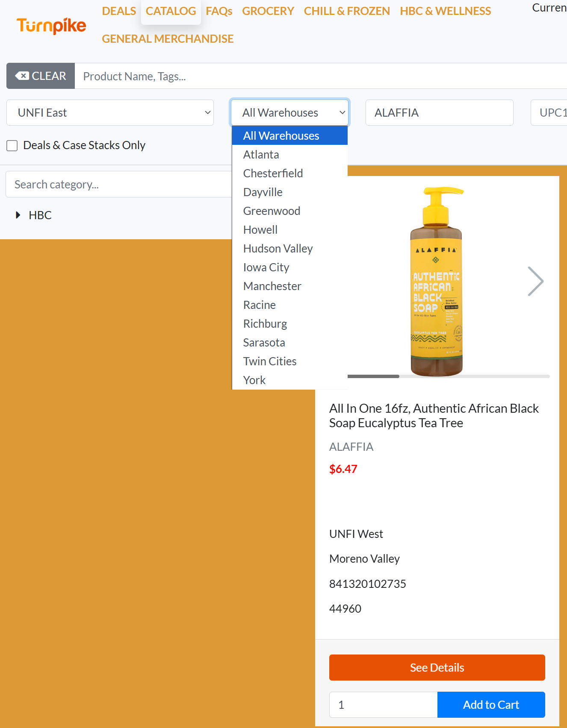Toggle Deals & Case Stacks Only checkbox
The height and width of the screenshot is (728, 567).
12,146
